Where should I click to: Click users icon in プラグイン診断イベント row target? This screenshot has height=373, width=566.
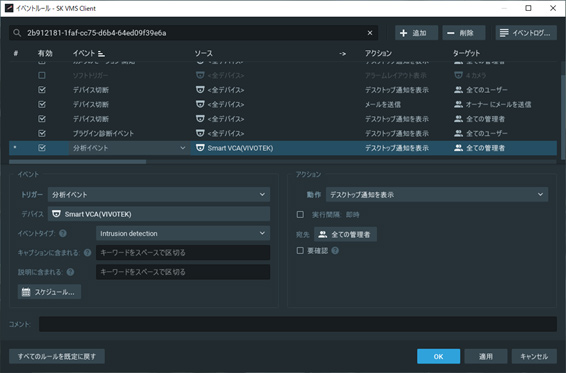pos(458,133)
